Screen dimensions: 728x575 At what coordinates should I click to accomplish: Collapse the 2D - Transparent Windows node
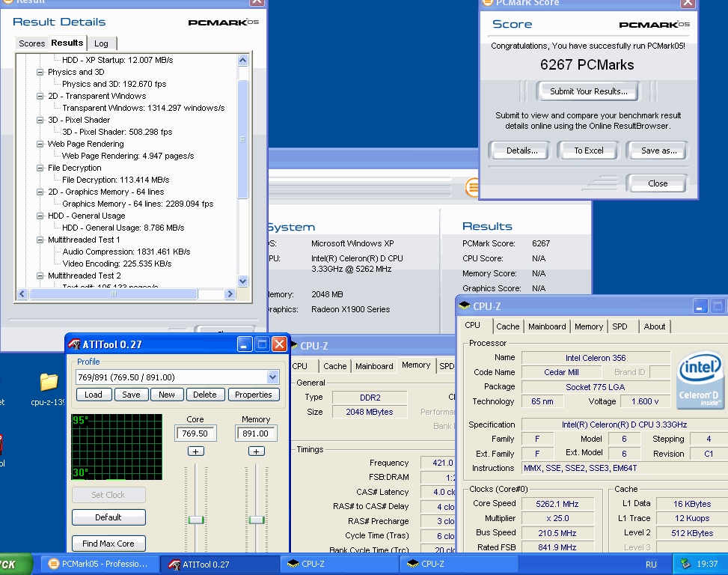40,96
